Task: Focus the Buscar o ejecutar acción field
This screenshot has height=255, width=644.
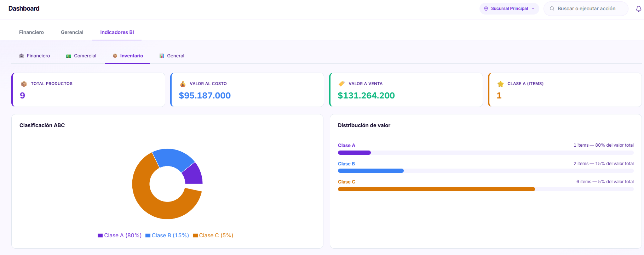Action: coord(586,8)
